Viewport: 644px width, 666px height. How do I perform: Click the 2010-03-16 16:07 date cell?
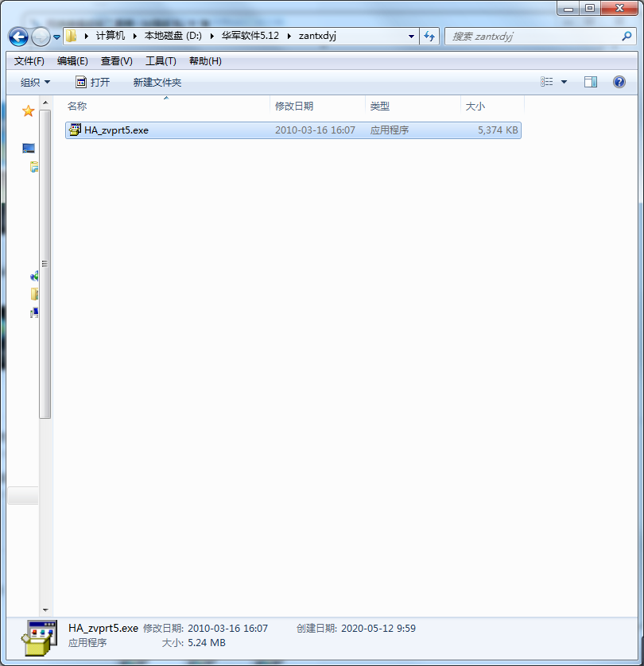tap(315, 130)
